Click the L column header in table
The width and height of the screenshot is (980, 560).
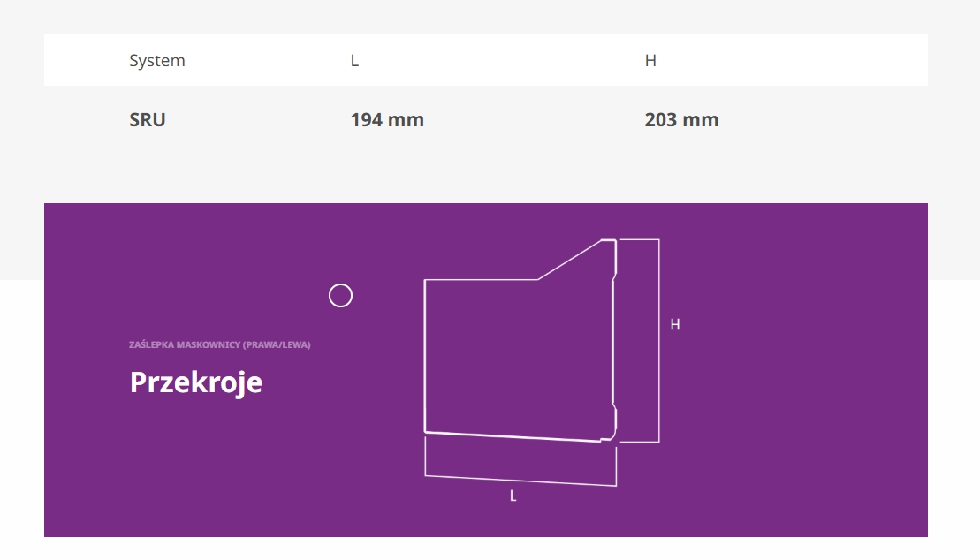pos(354,61)
